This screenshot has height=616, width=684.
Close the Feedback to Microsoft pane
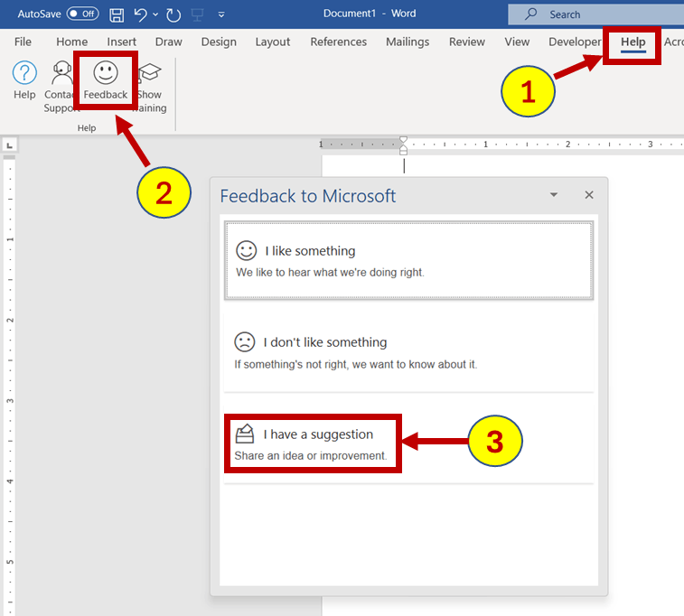(589, 195)
